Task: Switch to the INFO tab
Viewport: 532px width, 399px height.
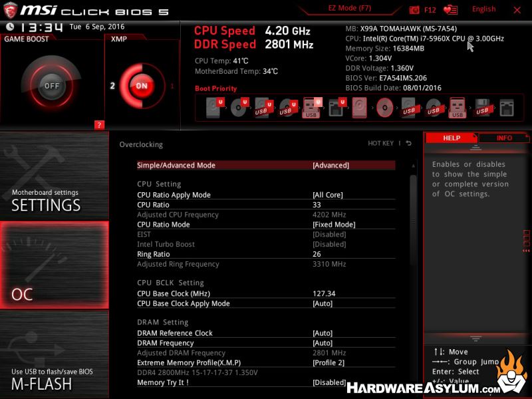Action: (x=504, y=138)
